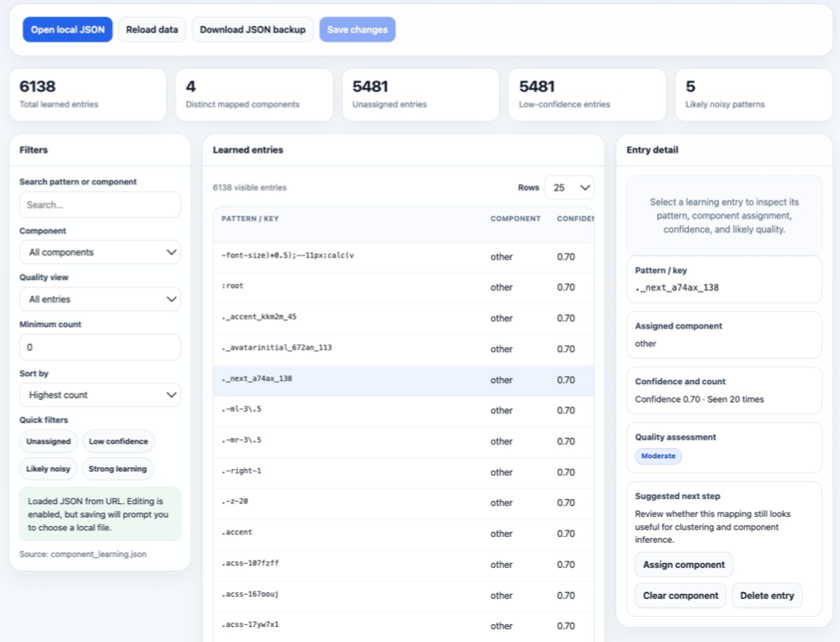Click the 6138 visible entries label

click(249, 187)
